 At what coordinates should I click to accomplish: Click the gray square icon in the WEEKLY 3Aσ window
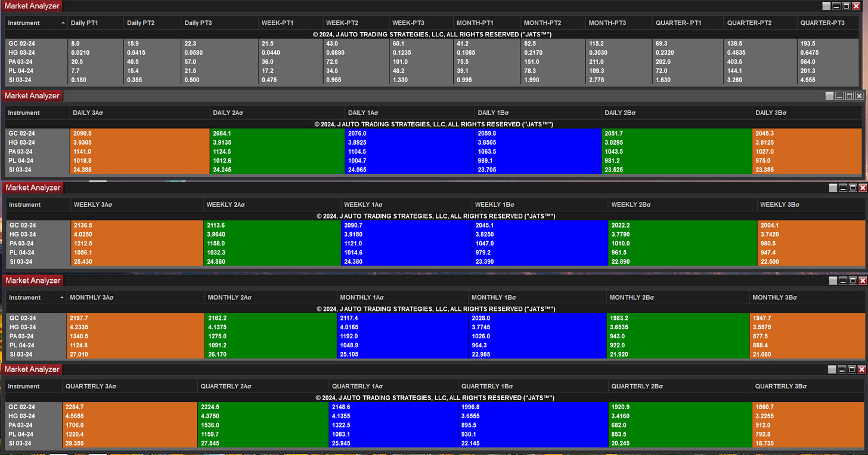833,188
